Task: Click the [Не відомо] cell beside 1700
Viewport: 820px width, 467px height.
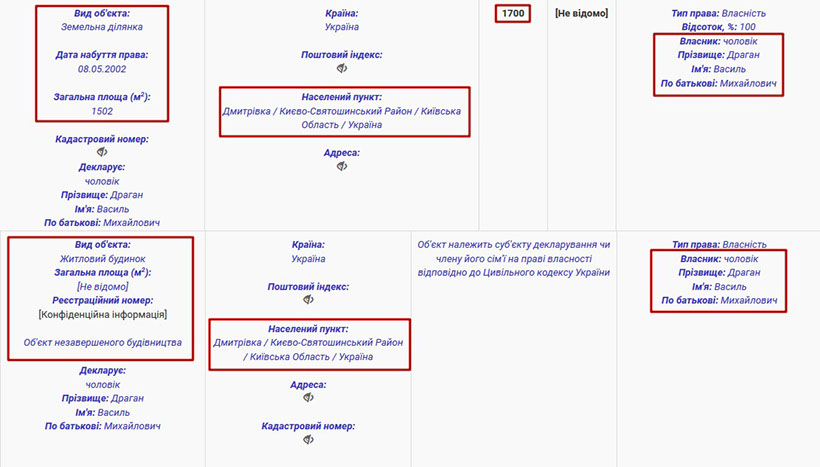Action: coord(581,13)
